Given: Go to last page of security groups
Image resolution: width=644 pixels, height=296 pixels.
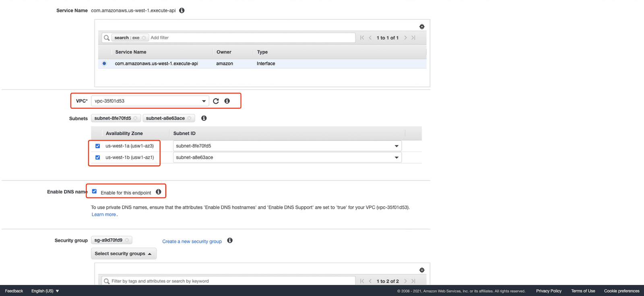Looking at the screenshot, I should pos(413,281).
